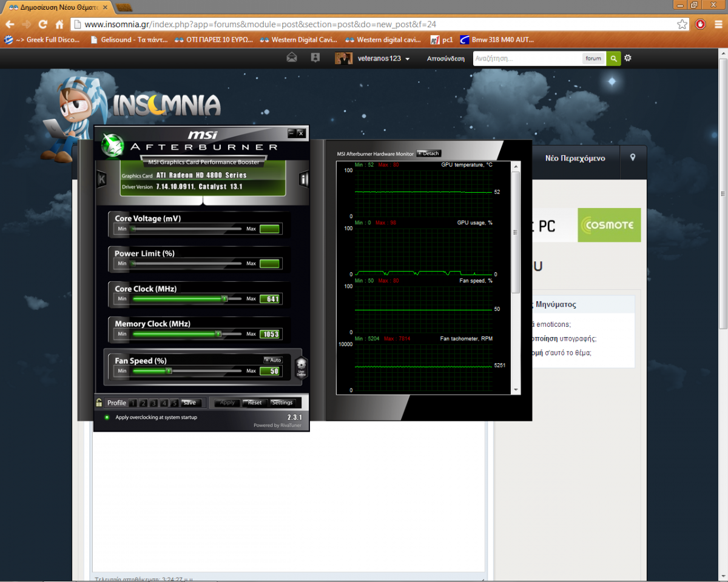Open forum messages envelope icon

(292, 58)
